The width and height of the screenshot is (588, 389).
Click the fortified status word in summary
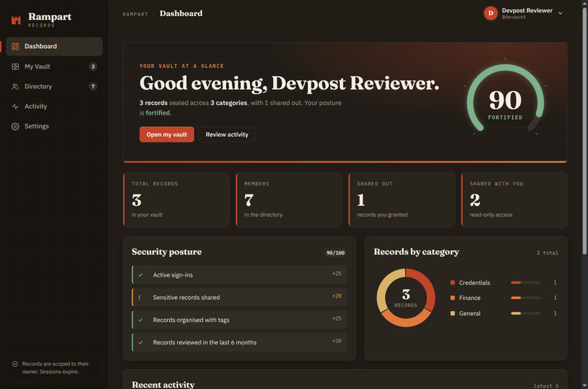[x=158, y=113]
